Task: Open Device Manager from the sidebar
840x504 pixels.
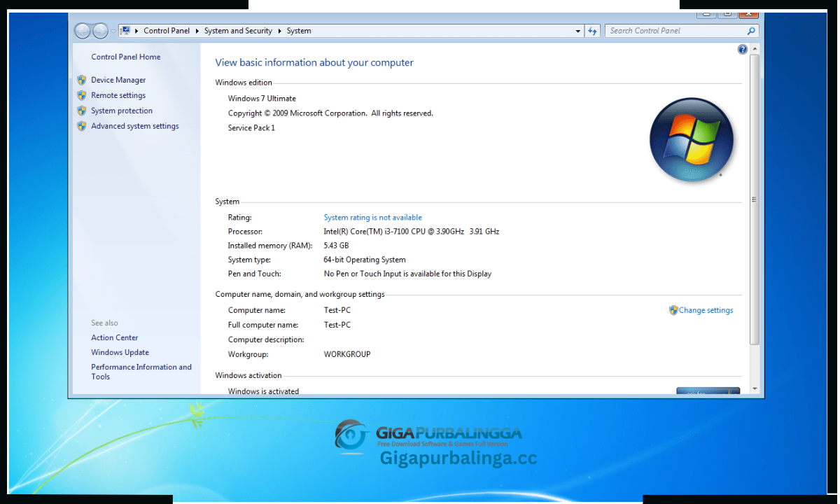Action: click(x=118, y=80)
